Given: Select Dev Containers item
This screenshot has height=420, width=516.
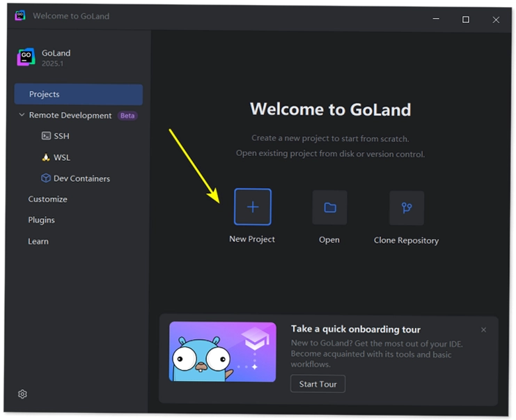Looking at the screenshot, I should click(75, 178).
